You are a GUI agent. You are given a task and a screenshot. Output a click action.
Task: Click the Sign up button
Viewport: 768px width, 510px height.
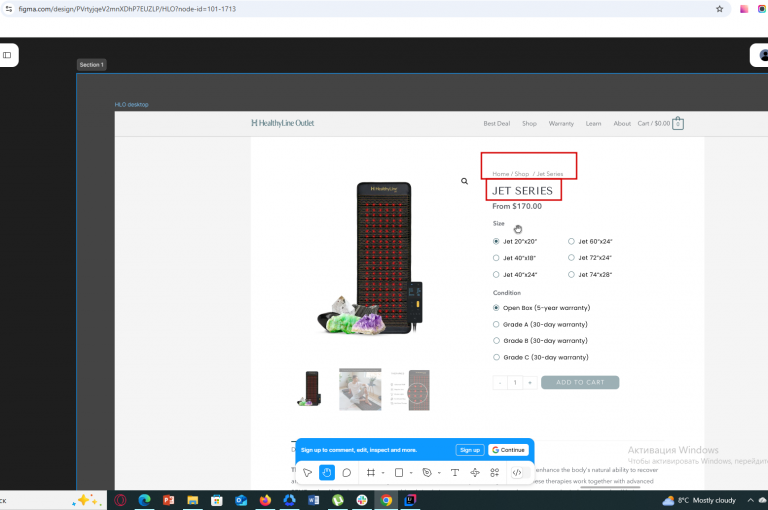pos(470,450)
